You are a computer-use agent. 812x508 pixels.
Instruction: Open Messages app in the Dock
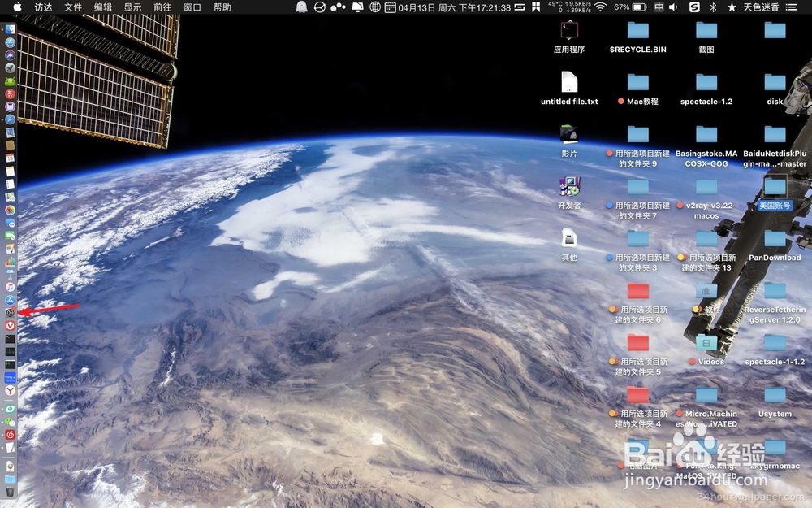(10, 223)
